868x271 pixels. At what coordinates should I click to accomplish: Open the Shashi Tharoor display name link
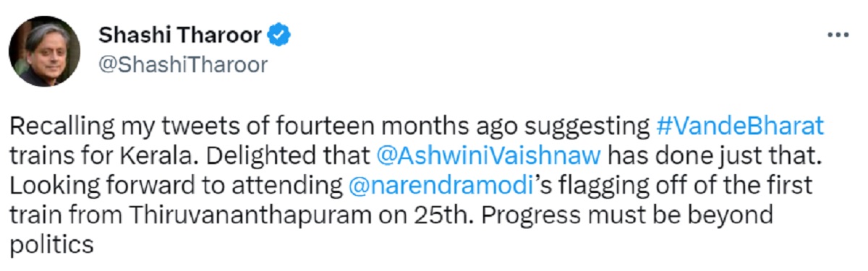(180, 34)
